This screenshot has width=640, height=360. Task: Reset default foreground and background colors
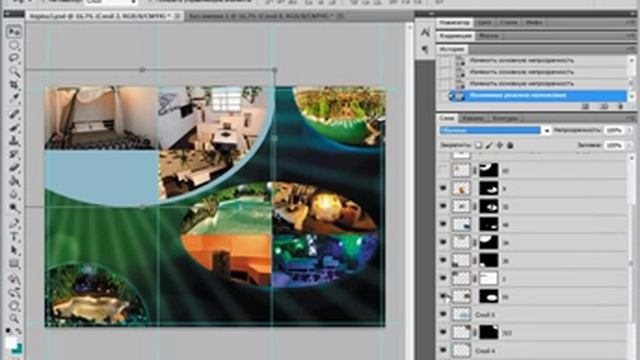point(8,331)
